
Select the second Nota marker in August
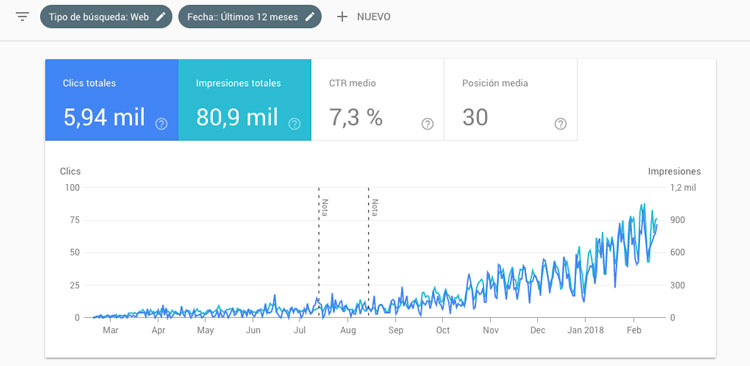coord(375,208)
